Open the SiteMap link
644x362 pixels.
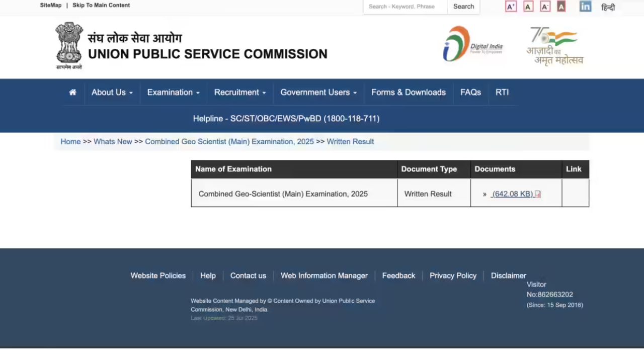click(51, 5)
